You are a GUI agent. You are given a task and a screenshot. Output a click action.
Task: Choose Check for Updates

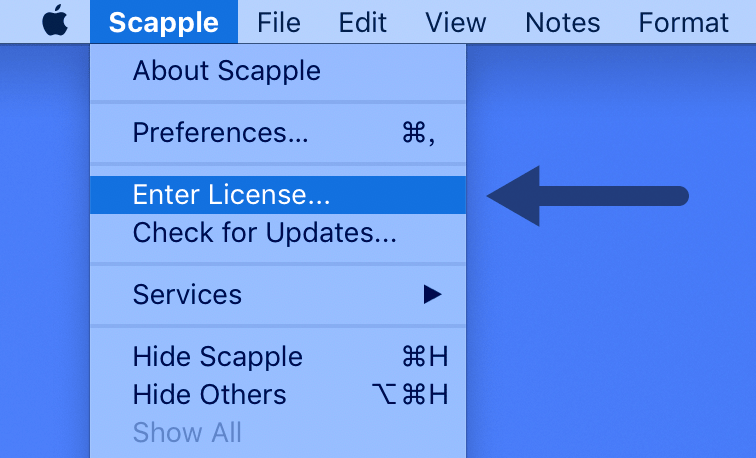coord(264,233)
